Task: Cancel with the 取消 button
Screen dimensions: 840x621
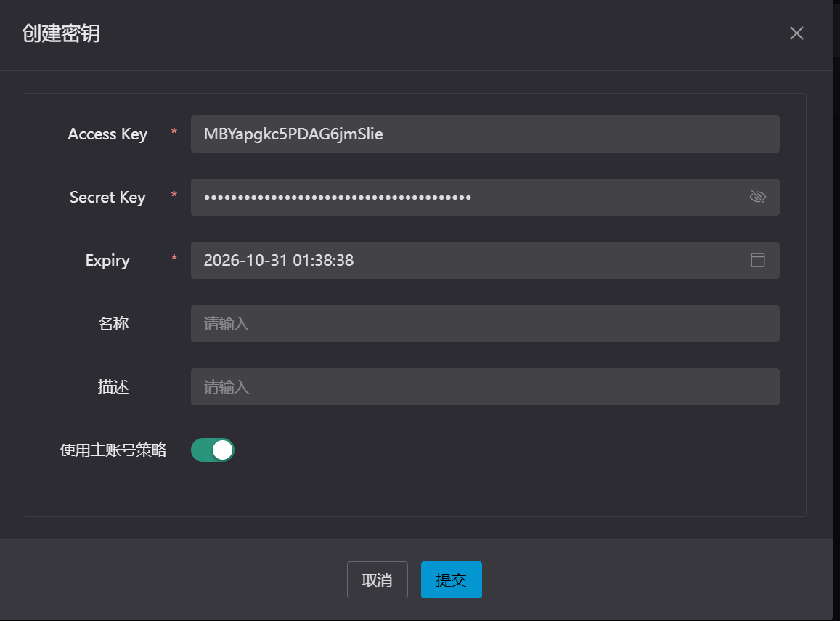Action: click(377, 580)
